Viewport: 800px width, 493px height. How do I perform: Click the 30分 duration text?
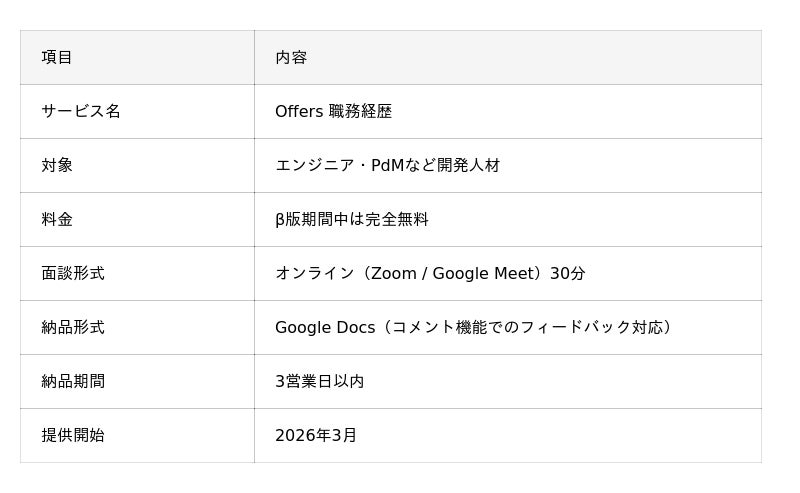pyautogui.click(x=568, y=274)
